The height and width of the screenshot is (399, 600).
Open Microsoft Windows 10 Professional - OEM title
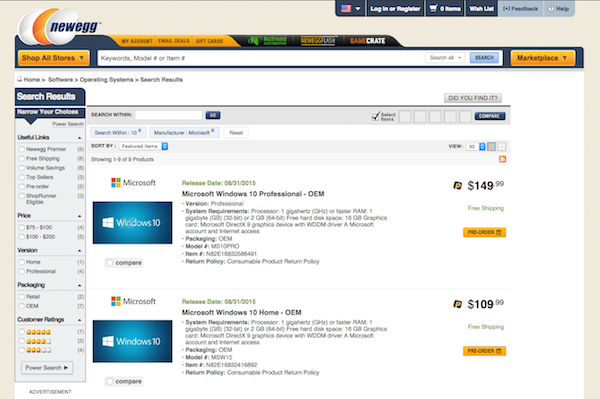(x=253, y=194)
